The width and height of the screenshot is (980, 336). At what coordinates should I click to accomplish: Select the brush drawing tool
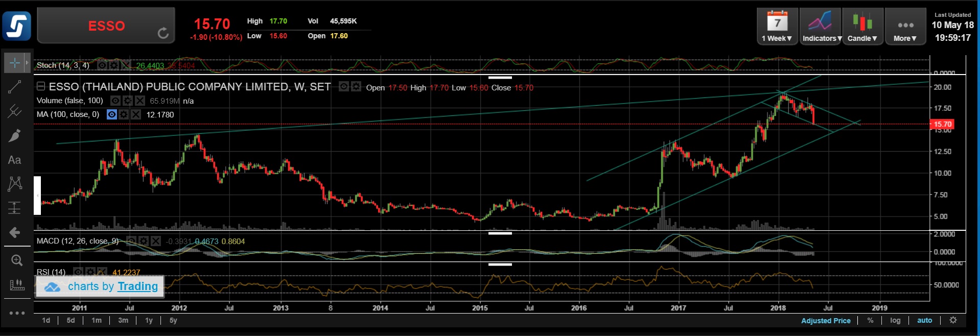(x=14, y=135)
